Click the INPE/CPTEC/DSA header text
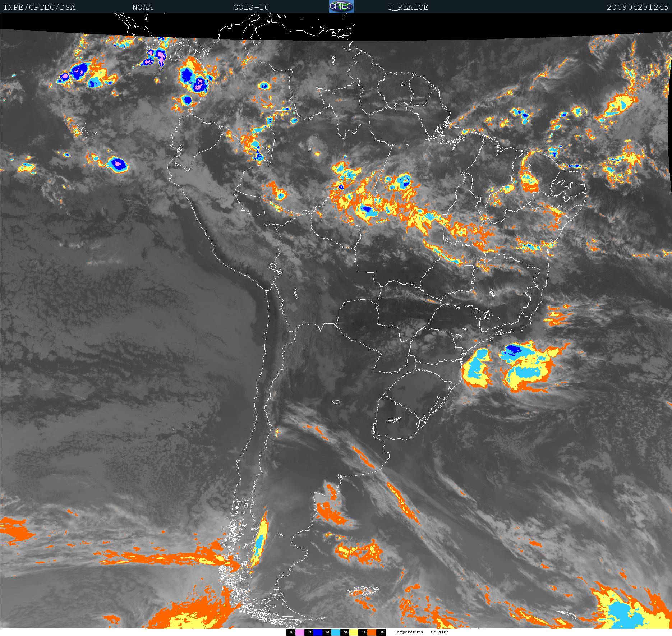The height and width of the screenshot is (636, 672). point(39,8)
